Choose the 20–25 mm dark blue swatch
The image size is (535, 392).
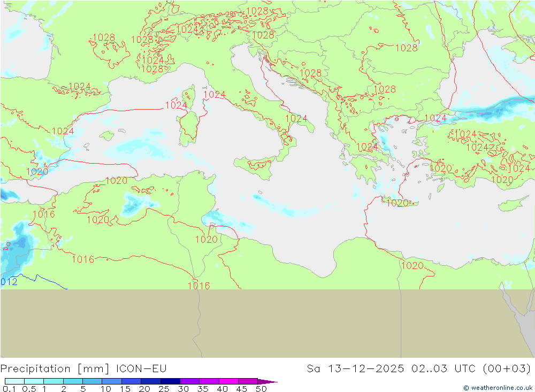[151, 381]
